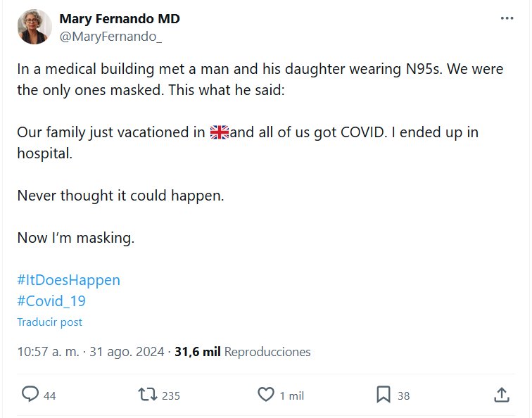Click the reply speech bubble icon

30,395
